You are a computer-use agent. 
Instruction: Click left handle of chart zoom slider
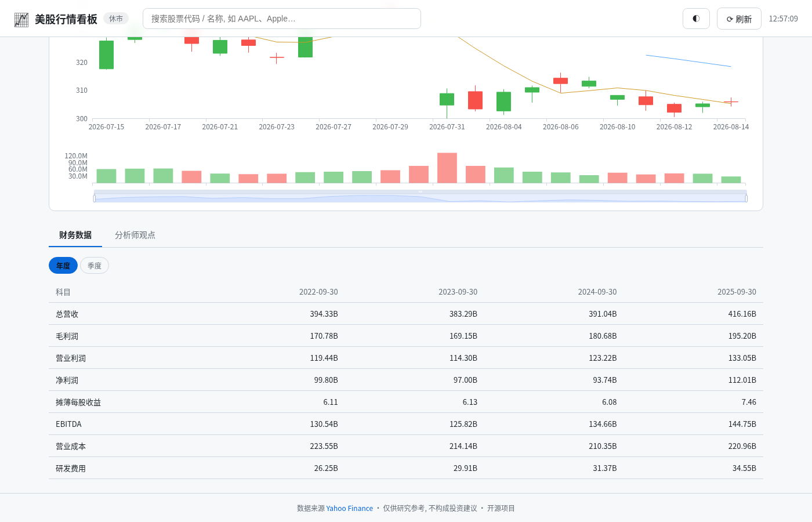click(95, 198)
